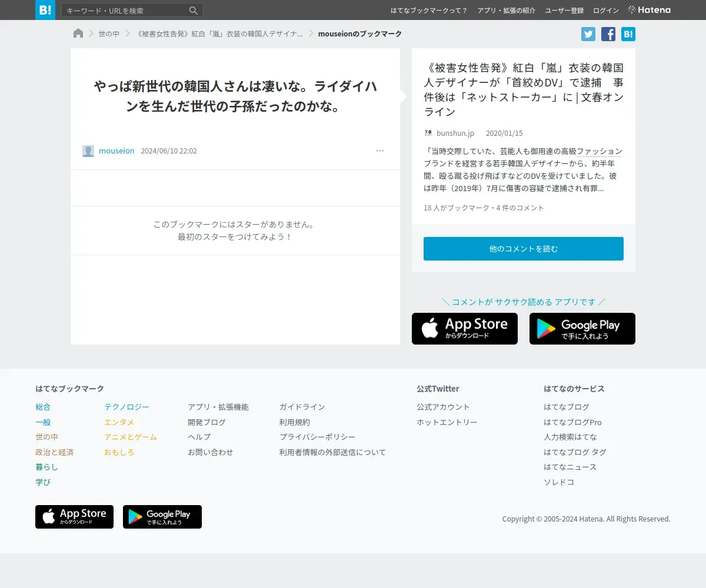Image resolution: width=706 pixels, height=588 pixels.
Task: Open アニメとゲーム category link
Action: pyautogui.click(x=131, y=437)
